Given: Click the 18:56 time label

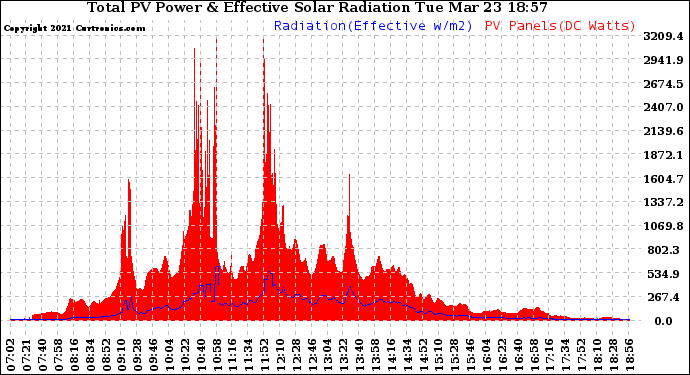Looking at the screenshot, I should [628, 355].
